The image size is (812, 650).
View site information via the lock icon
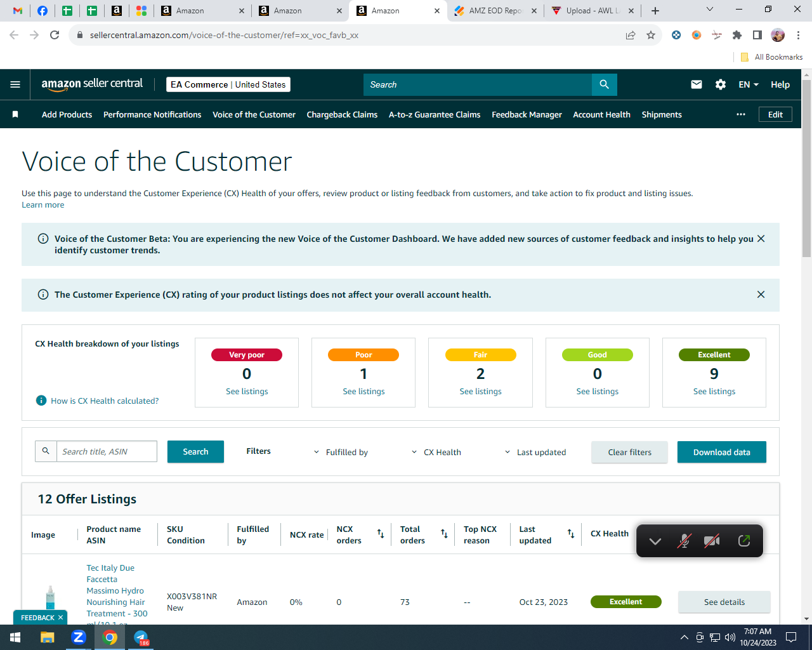[79, 35]
